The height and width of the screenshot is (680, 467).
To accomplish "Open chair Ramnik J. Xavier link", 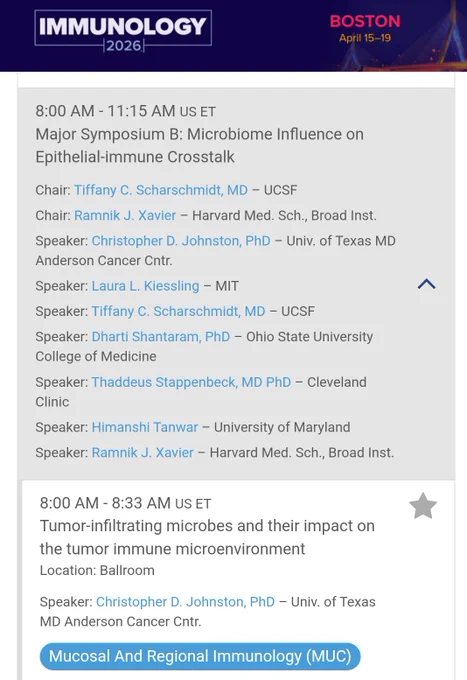I will tap(125, 215).
